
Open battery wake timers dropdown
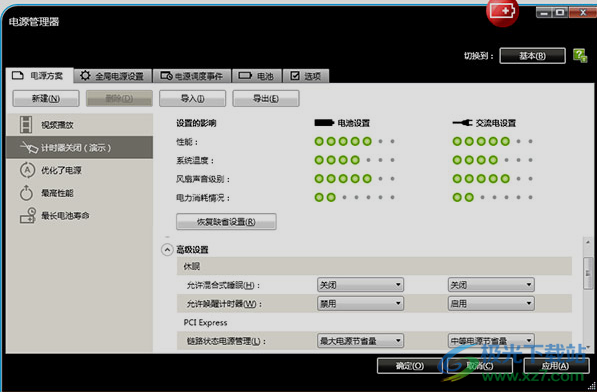(x=360, y=303)
